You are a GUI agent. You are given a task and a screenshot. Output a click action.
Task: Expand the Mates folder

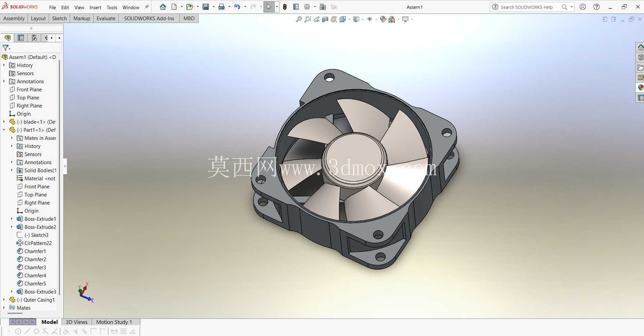coord(4,308)
